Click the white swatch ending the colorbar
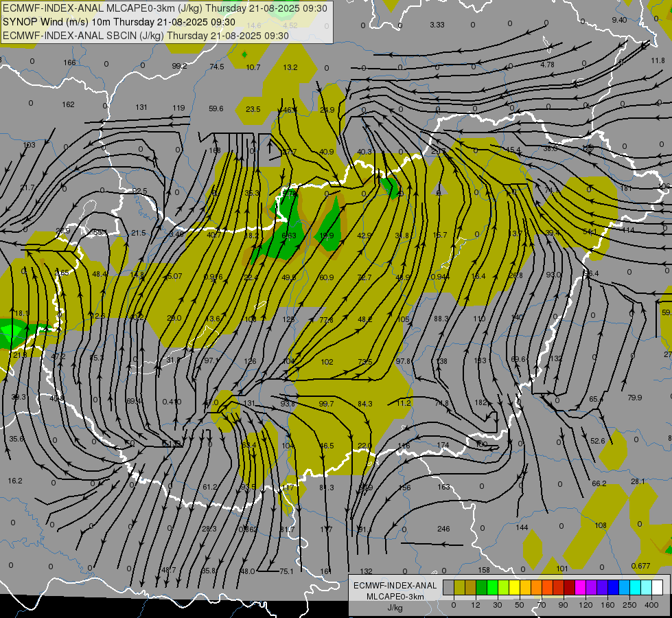This screenshot has height=618, width=672. [658, 587]
